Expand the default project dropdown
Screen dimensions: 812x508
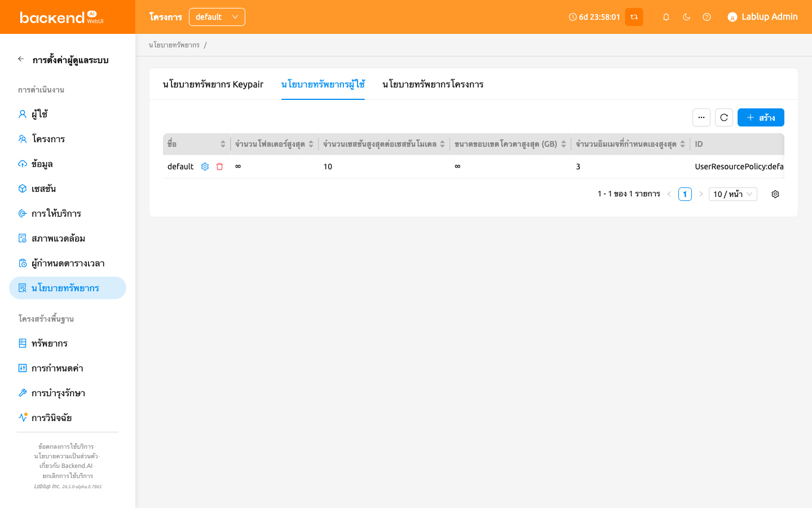217,17
